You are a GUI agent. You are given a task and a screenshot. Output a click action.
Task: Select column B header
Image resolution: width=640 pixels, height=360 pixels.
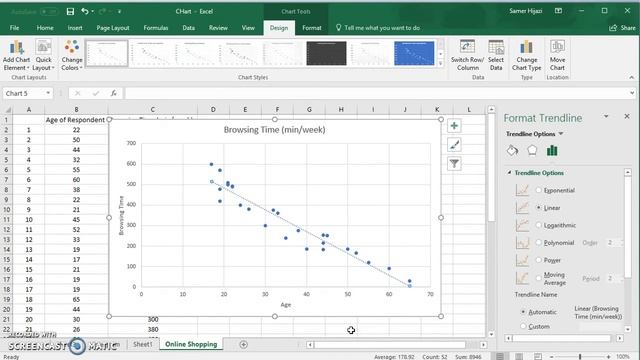(x=76, y=109)
